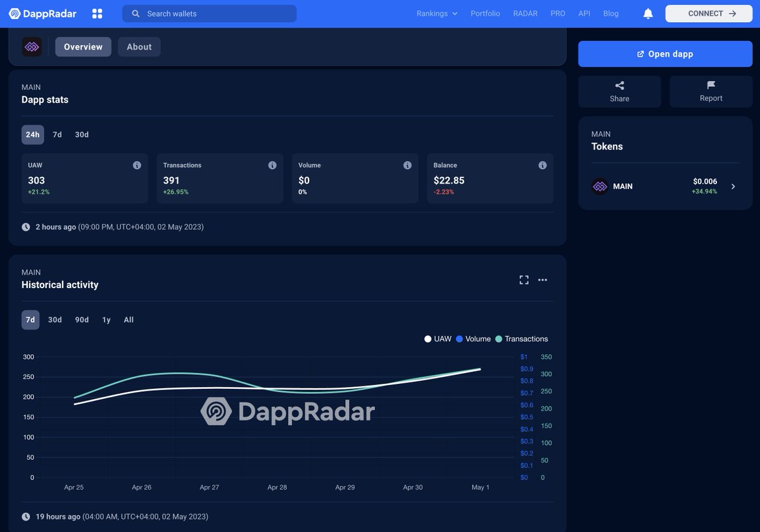Click the Transactions value 391
760x532 pixels.
pyautogui.click(x=172, y=180)
